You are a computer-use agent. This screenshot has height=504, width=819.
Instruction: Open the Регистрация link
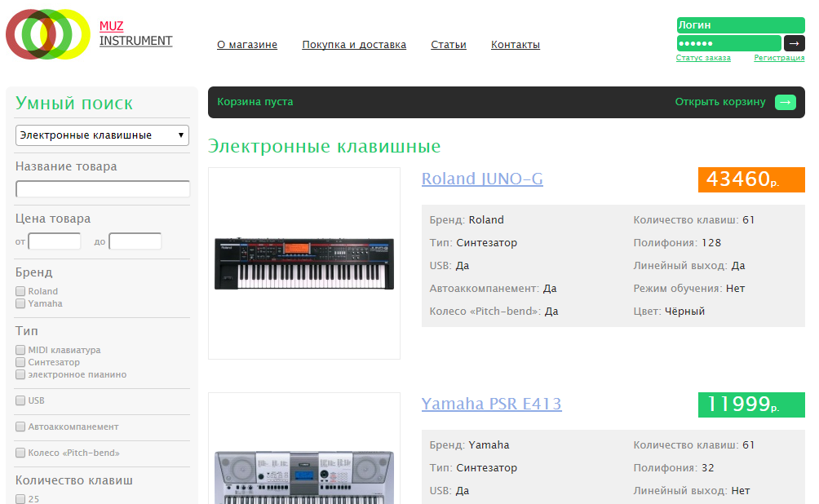779,58
